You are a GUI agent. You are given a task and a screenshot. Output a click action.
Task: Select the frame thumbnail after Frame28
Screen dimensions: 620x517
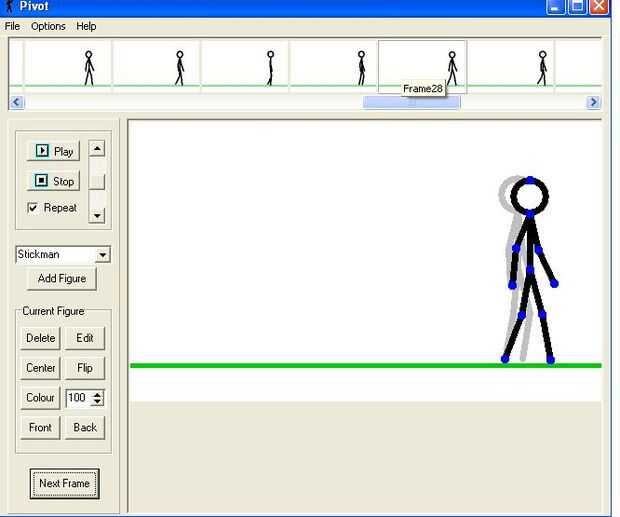tap(511, 66)
